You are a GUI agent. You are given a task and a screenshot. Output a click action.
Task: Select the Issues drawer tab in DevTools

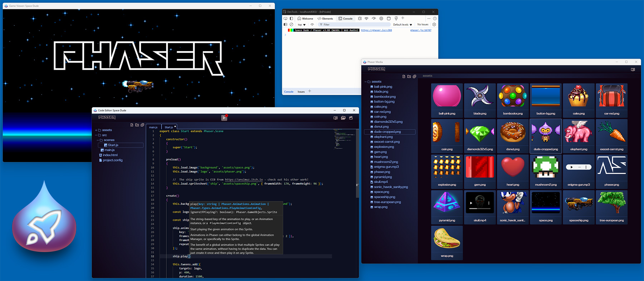click(301, 92)
